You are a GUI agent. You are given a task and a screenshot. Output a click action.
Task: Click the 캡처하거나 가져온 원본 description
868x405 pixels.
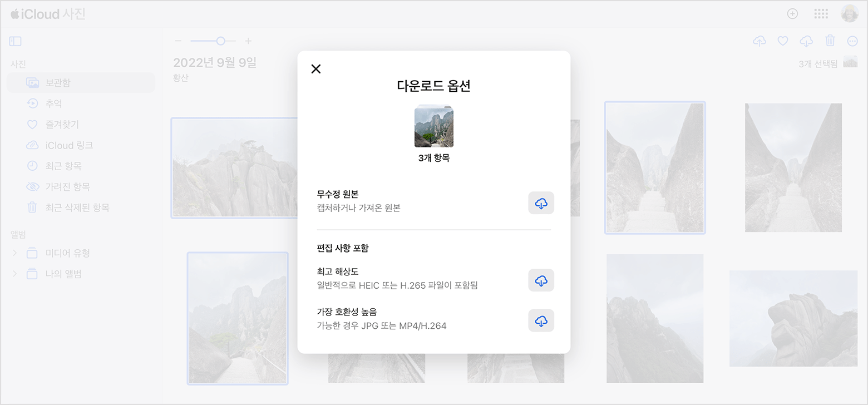pyautogui.click(x=358, y=209)
